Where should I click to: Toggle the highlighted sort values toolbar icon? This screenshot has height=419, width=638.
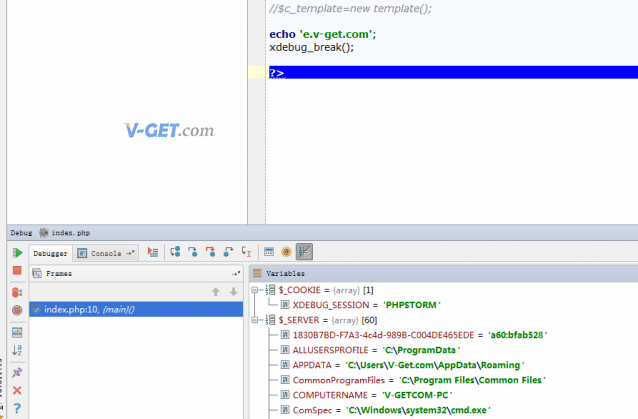click(304, 252)
